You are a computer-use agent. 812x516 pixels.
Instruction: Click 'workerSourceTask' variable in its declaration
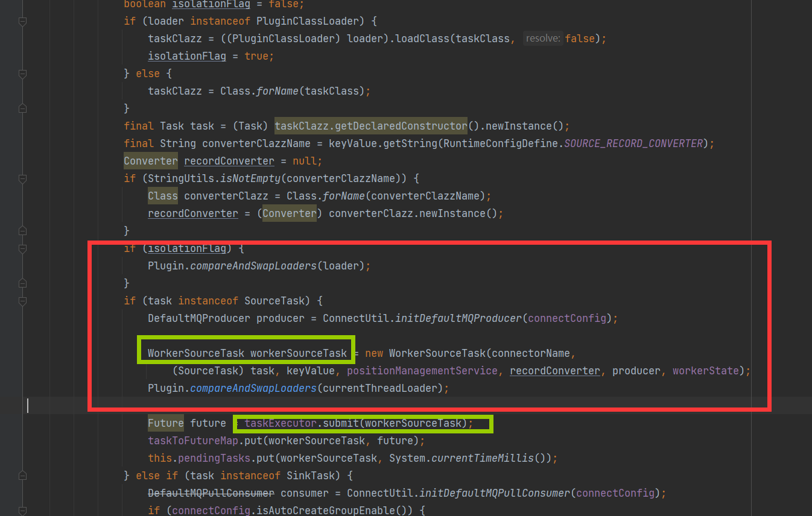(x=299, y=353)
